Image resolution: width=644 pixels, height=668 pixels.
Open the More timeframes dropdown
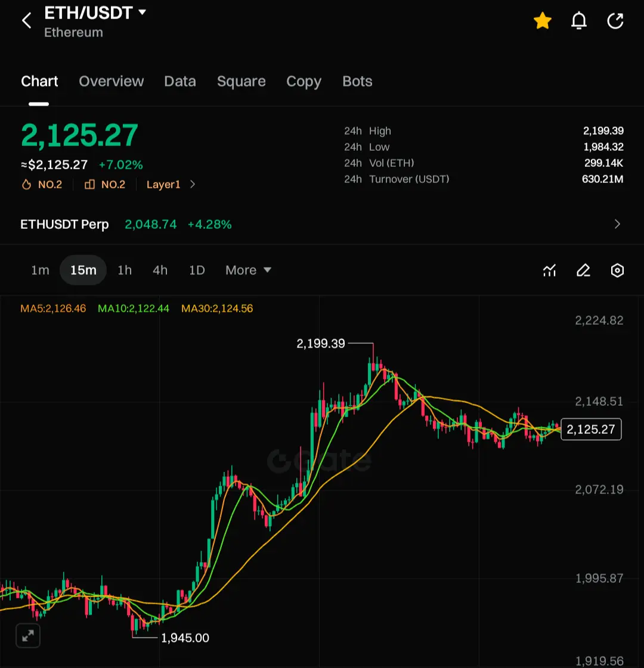tap(248, 270)
